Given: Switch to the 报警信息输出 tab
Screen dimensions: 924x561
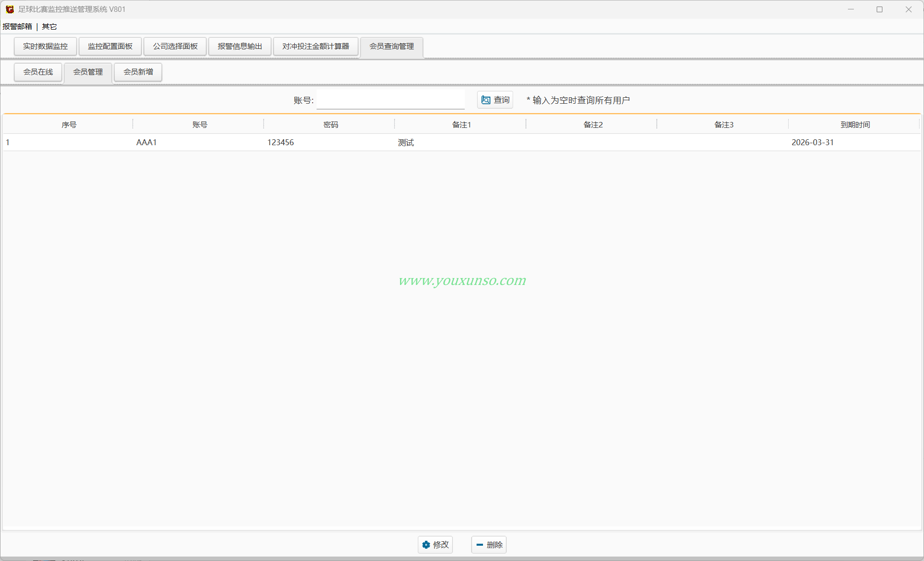Looking at the screenshot, I should 240,46.
